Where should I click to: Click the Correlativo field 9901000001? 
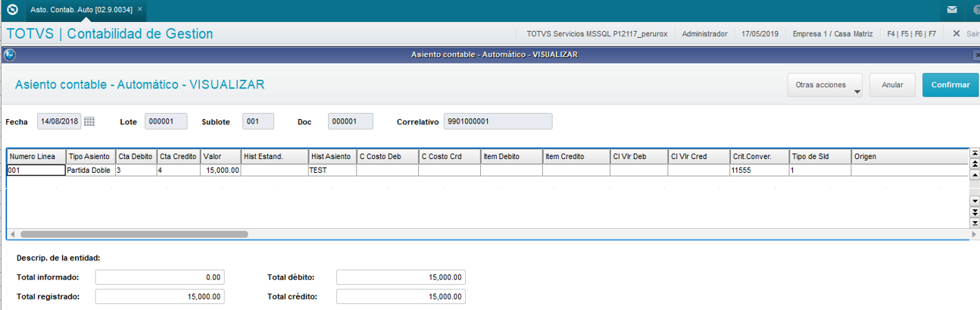pyautogui.click(x=498, y=121)
